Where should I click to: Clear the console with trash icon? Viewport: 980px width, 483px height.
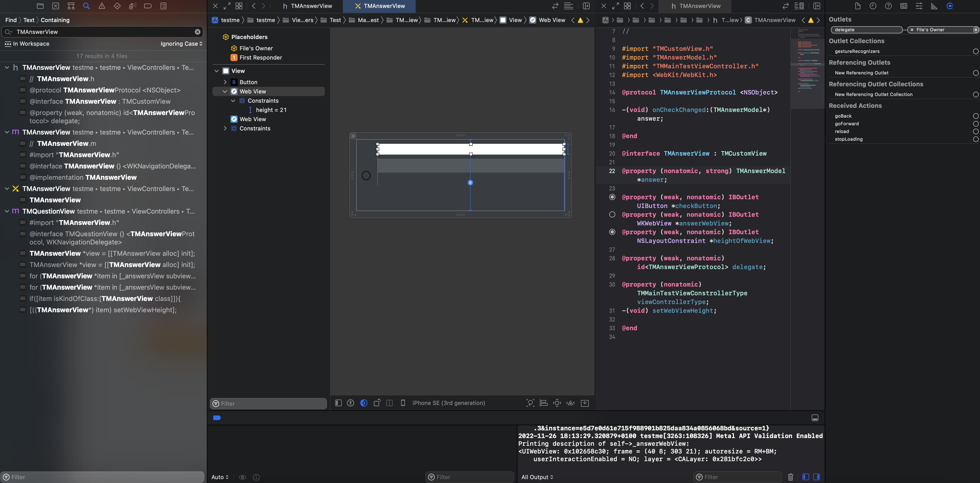pos(791,477)
